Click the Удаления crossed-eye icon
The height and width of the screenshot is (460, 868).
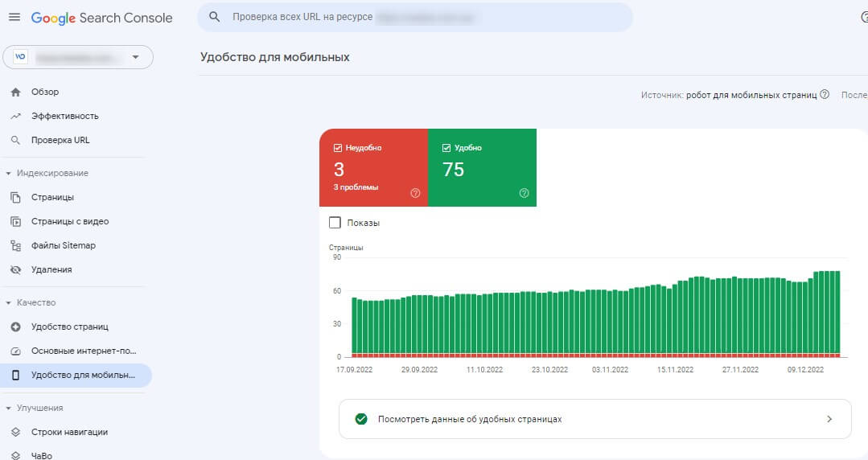click(15, 269)
